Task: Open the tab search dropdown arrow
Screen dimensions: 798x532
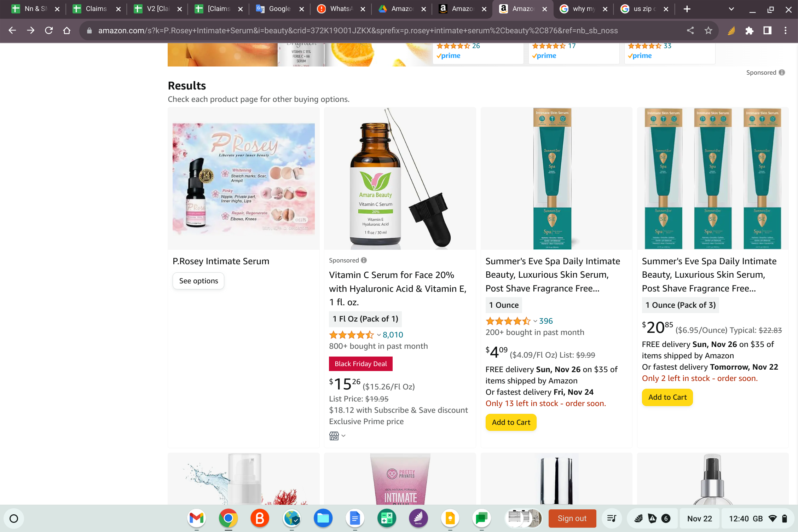Action: click(x=731, y=9)
